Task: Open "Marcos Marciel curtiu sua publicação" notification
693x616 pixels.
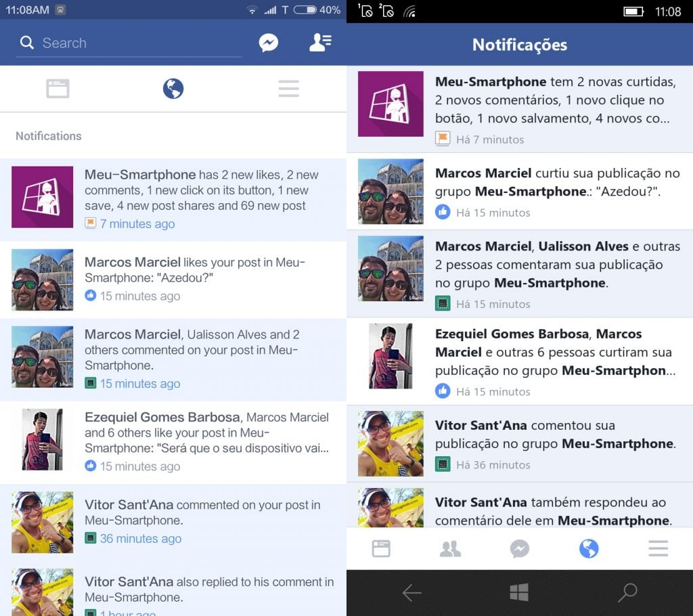Action: pos(520,192)
